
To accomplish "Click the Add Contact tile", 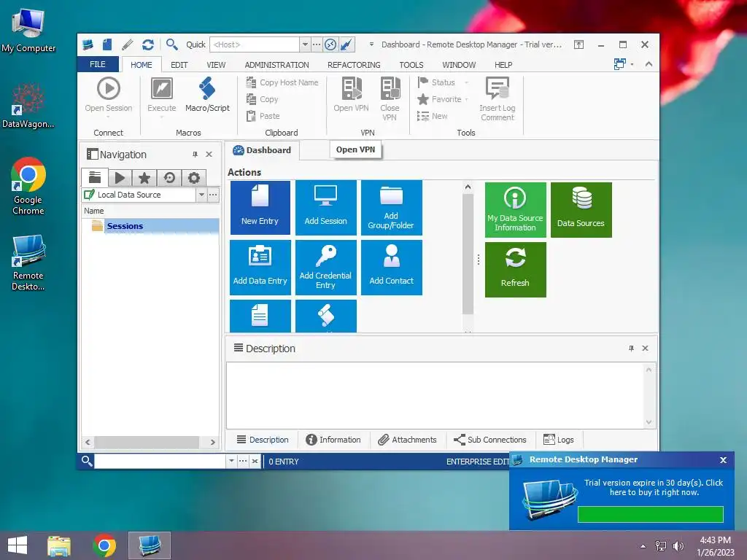I will (391, 267).
